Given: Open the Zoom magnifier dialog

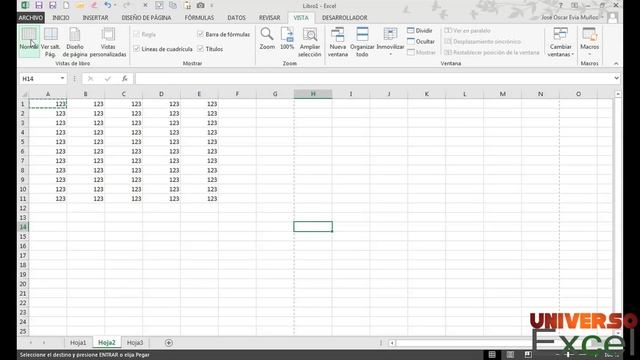Looking at the screenshot, I should pos(267,39).
